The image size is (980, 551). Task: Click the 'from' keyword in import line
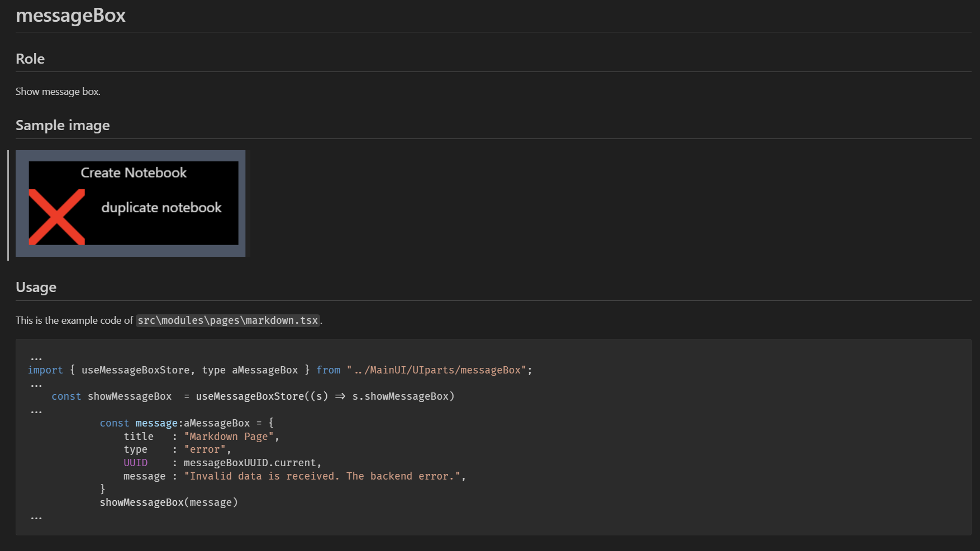pyautogui.click(x=328, y=370)
